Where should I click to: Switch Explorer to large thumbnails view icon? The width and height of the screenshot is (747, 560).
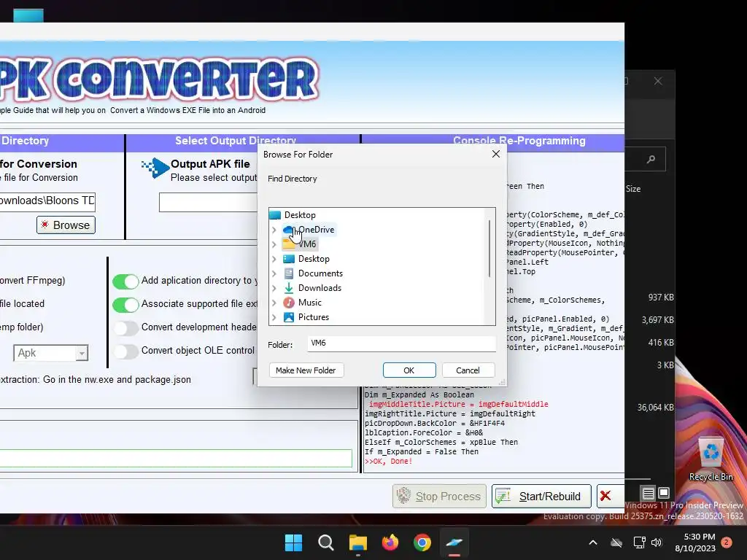coord(664,493)
